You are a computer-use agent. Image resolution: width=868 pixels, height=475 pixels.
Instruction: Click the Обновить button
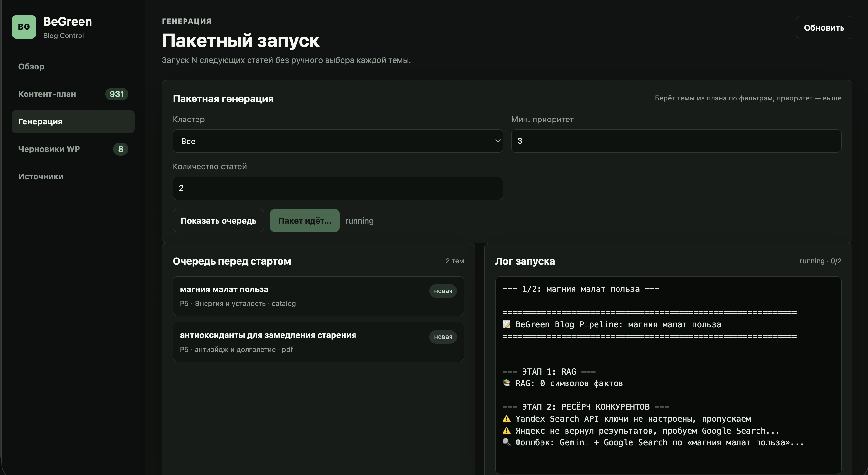click(824, 27)
